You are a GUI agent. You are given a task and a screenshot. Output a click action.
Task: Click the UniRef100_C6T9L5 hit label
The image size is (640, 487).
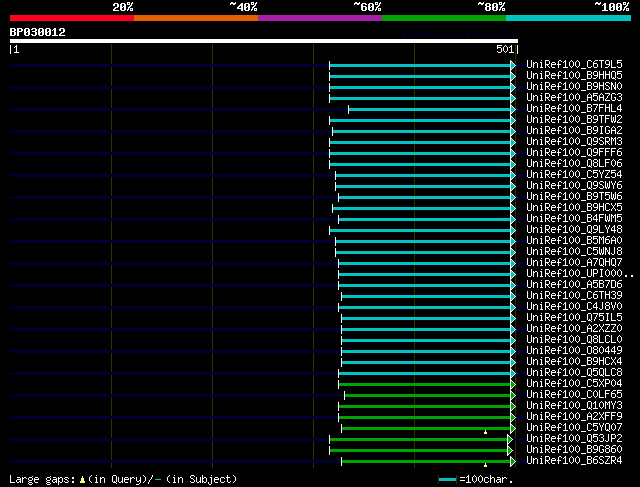tap(574, 64)
